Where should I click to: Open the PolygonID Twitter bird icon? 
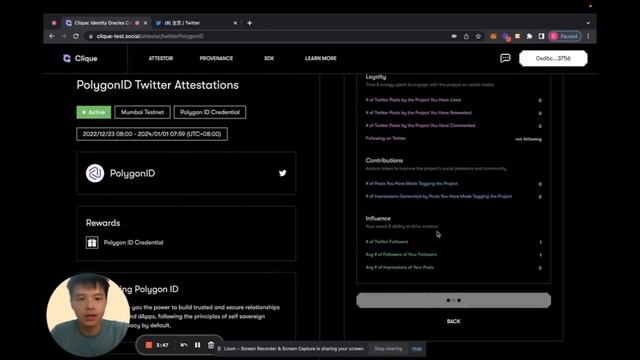pos(282,173)
